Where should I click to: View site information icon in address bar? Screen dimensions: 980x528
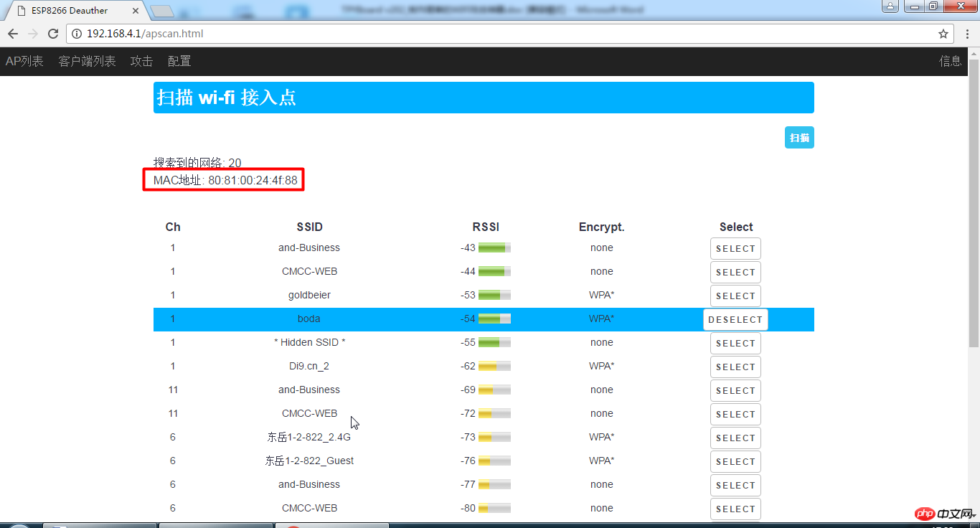coord(77,34)
